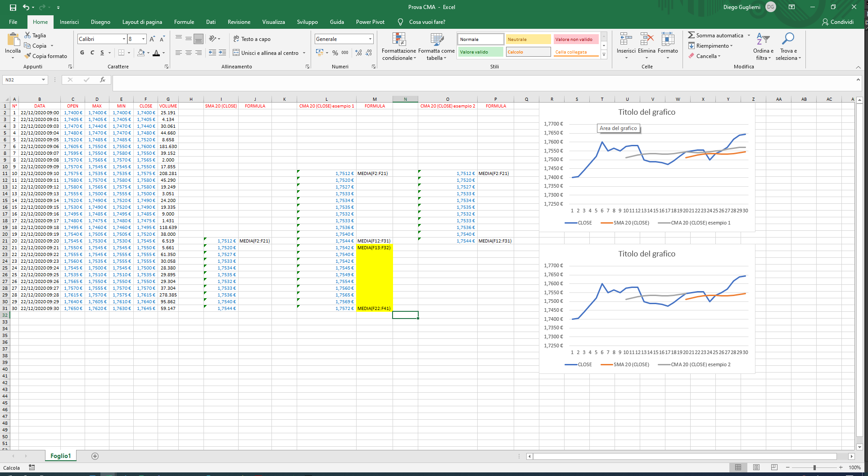868x476 pixels.
Task: Open the Generale number format dropdown
Action: click(370, 39)
